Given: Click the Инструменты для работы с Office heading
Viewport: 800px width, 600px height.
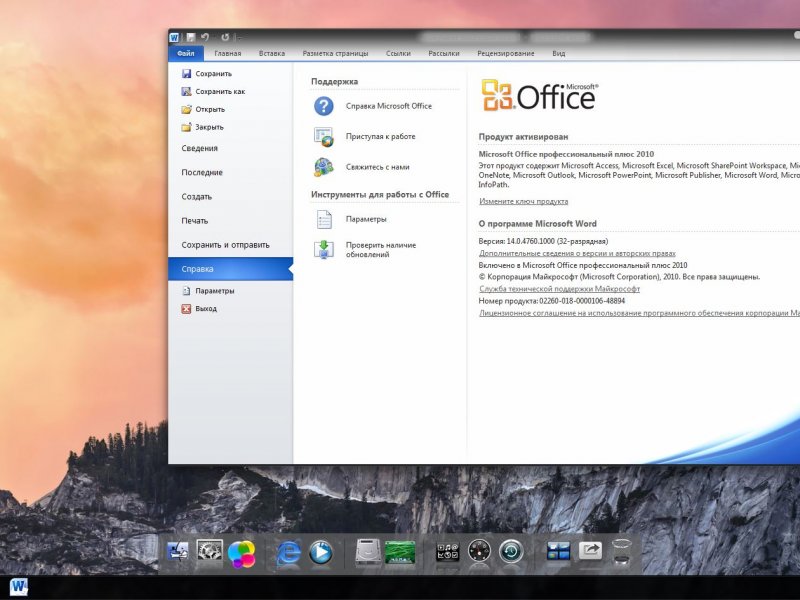Looking at the screenshot, I should click(380, 194).
